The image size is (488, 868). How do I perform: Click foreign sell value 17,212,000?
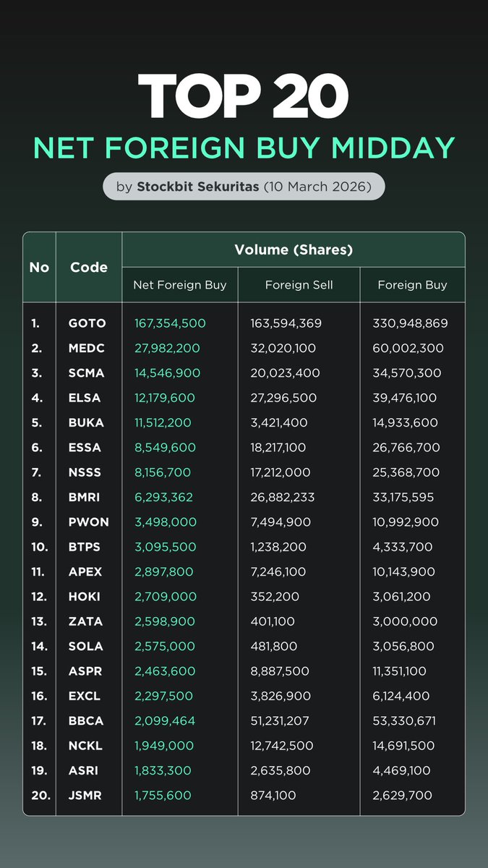280,472
